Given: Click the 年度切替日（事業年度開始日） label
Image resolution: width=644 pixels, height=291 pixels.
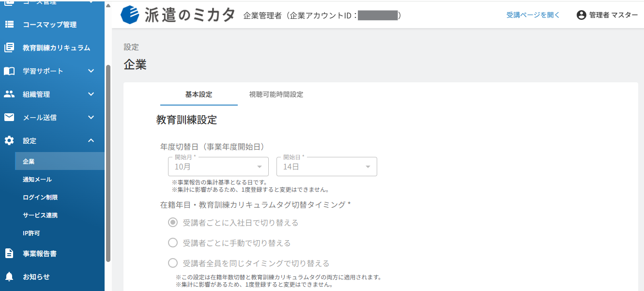Looking at the screenshot, I should [212, 147].
